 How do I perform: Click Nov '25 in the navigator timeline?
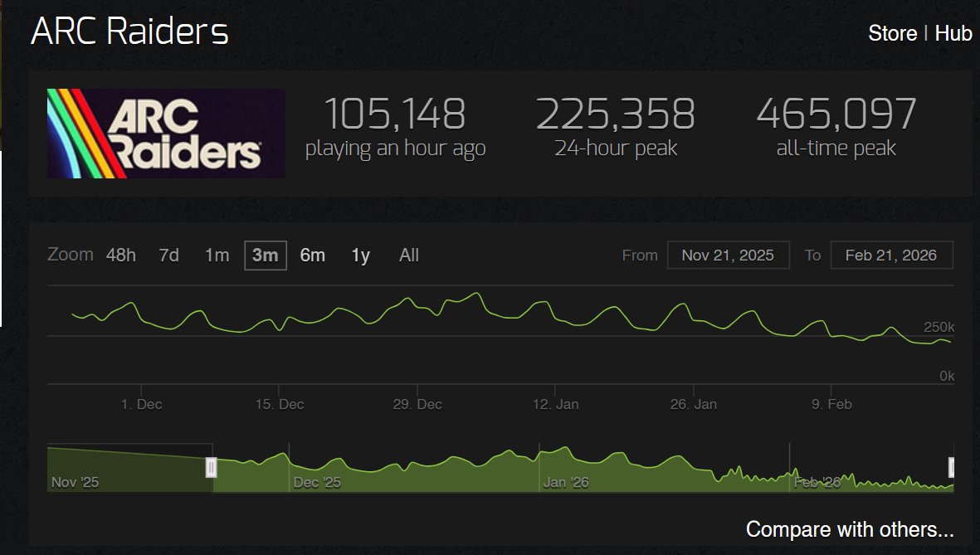(75, 482)
